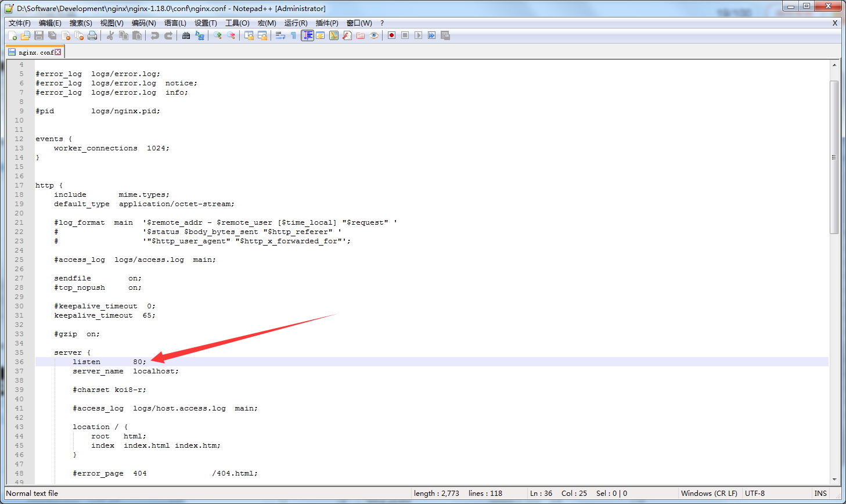Click the Paste toolbar icon
This screenshot has height=504, width=846.
137,35
